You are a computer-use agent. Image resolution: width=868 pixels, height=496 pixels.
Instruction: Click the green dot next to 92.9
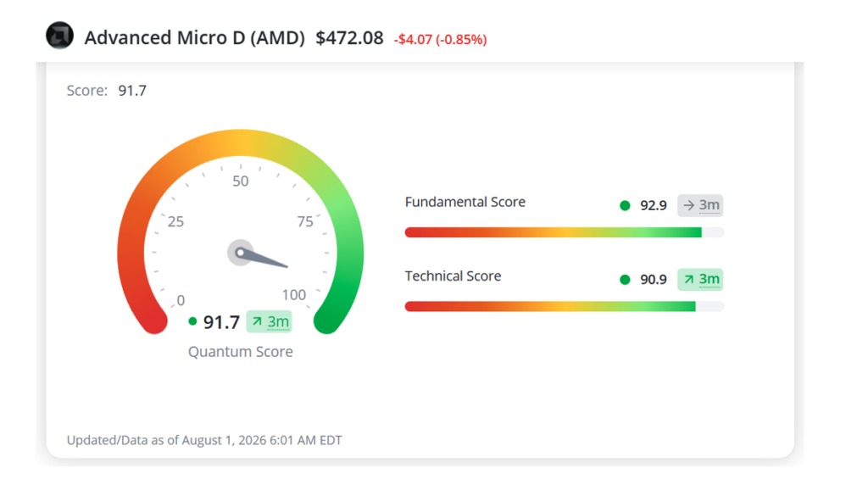(625, 205)
